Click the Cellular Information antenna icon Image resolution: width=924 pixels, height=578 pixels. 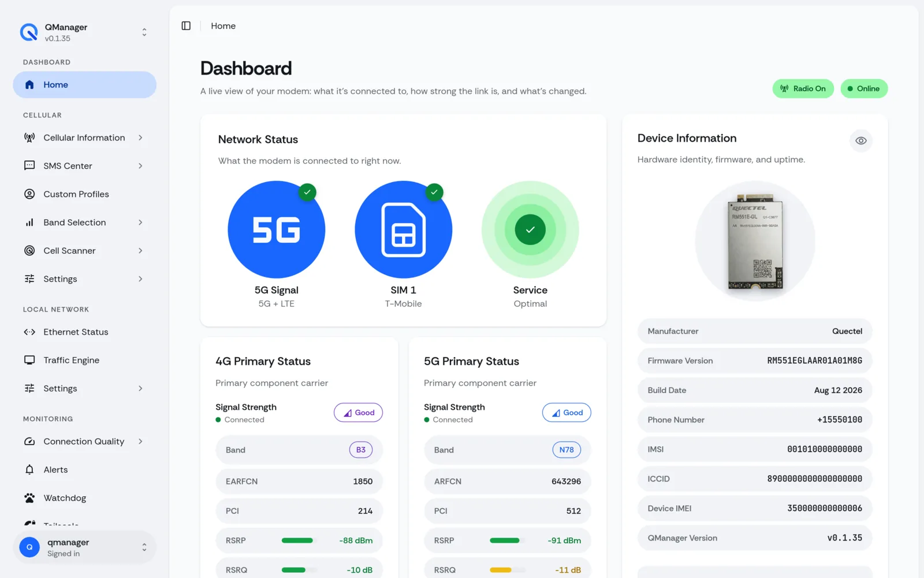[29, 138]
